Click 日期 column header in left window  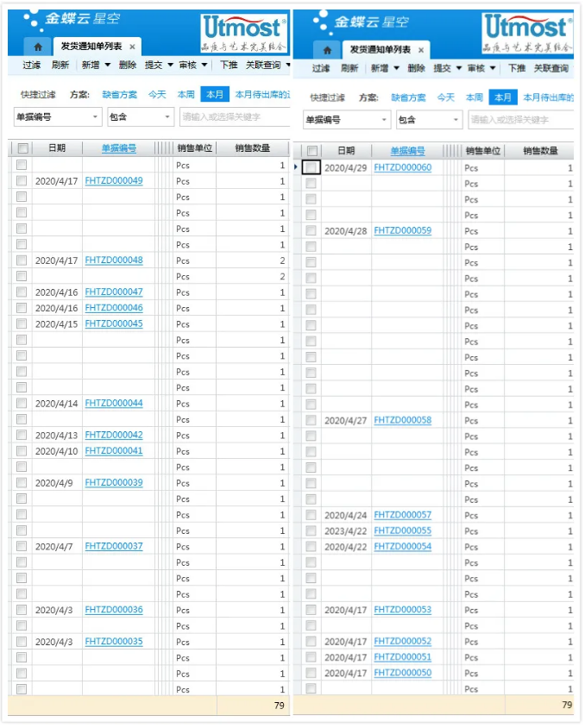[57, 148]
